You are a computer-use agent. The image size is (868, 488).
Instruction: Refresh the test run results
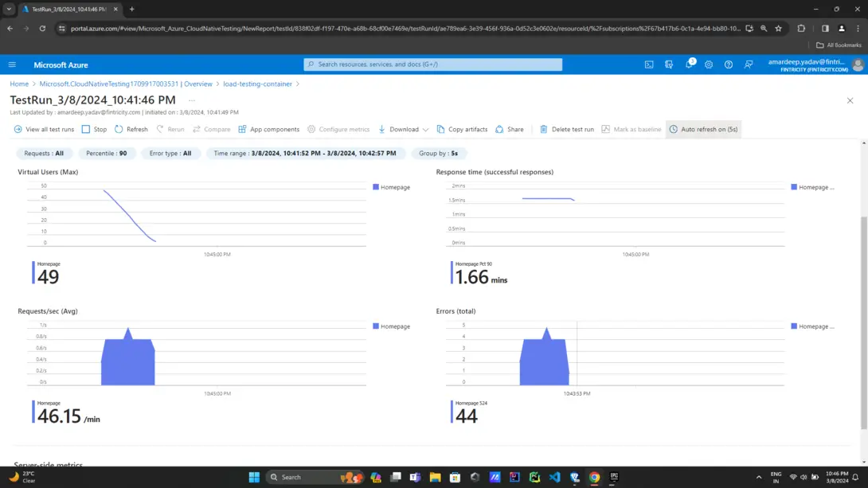click(131, 129)
